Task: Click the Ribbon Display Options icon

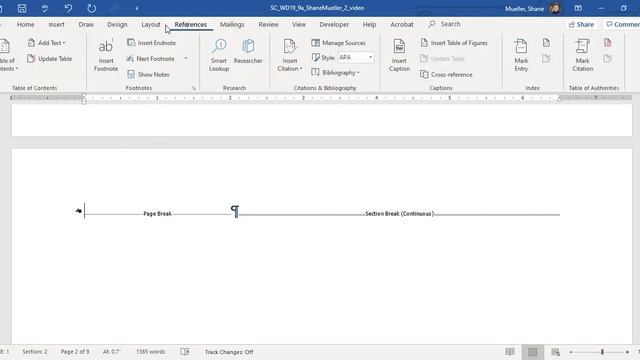Action: (x=578, y=8)
